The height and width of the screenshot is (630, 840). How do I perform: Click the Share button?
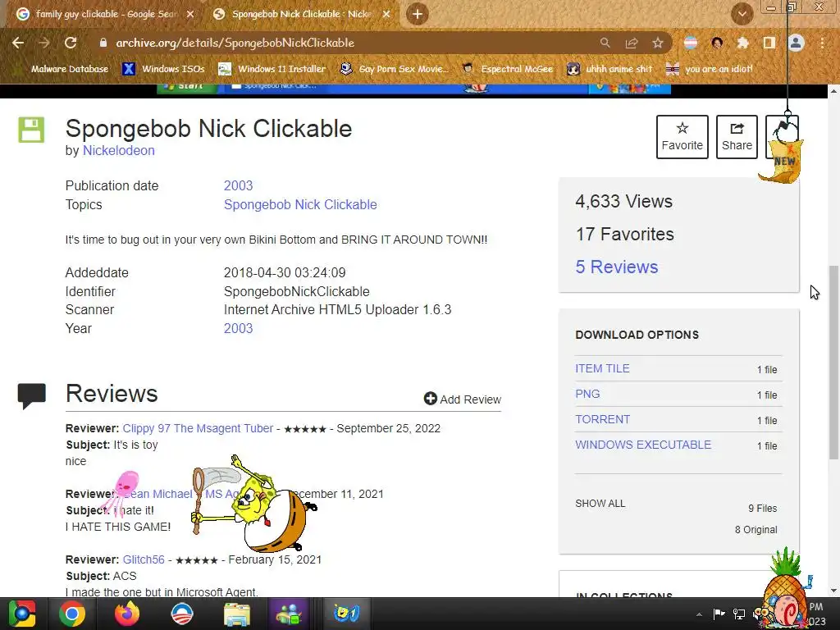(737, 137)
